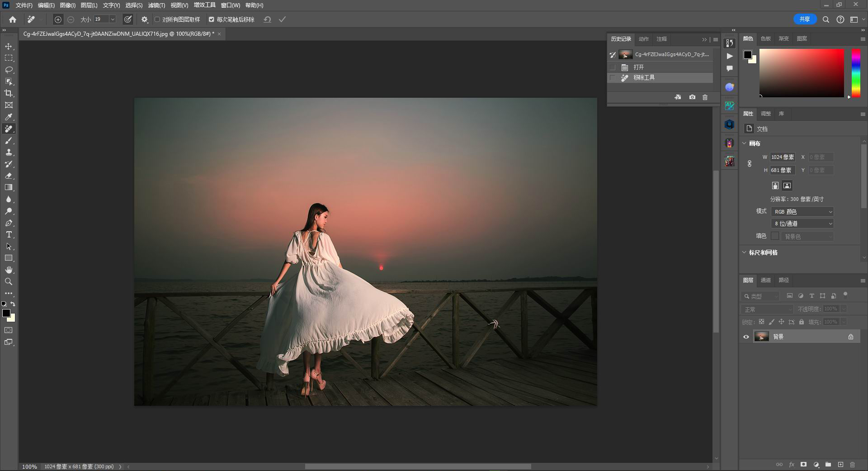Go to the Home screen
This screenshot has height=471, width=868.
(13, 19)
